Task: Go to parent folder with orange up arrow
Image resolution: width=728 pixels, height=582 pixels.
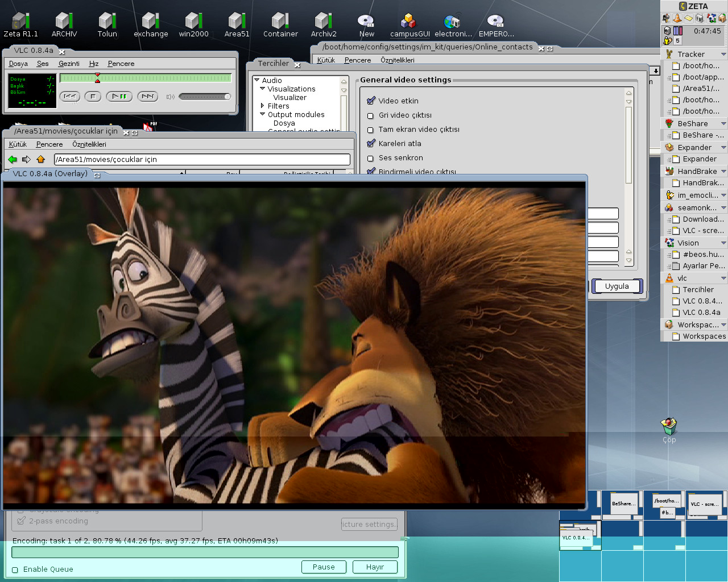Action: point(40,159)
